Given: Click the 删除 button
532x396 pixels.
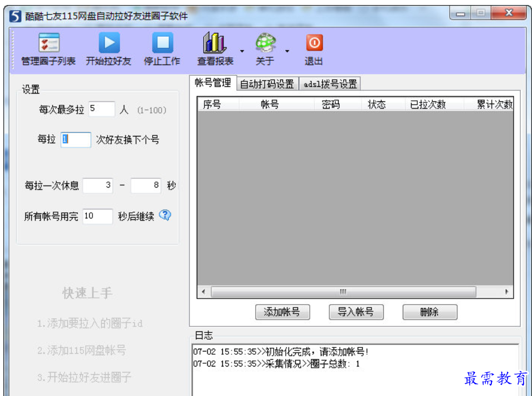Looking at the screenshot, I should 429,312.
